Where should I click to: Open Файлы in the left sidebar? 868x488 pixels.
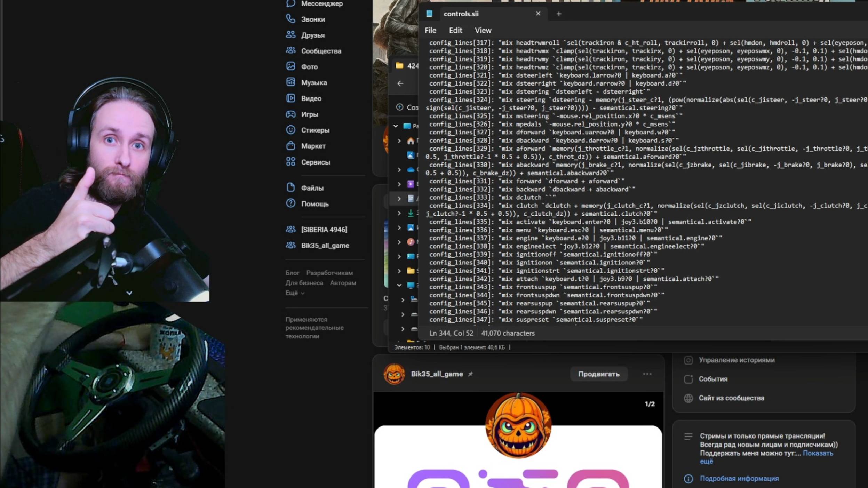pyautogui.click(x=312, y=188)
